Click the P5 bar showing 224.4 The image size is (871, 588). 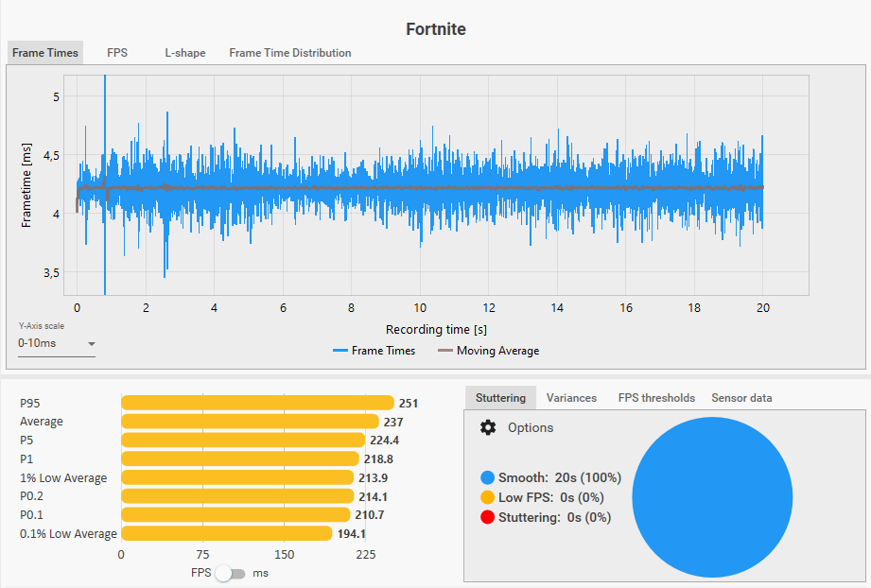(243, 441)
